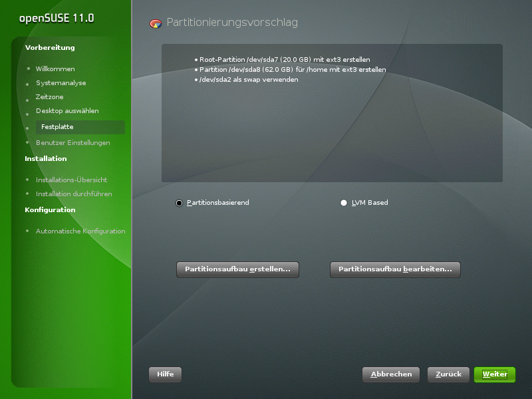Select highlighted Festplatte step
Viewport: 532px width, 399px height.
(80, 127)
